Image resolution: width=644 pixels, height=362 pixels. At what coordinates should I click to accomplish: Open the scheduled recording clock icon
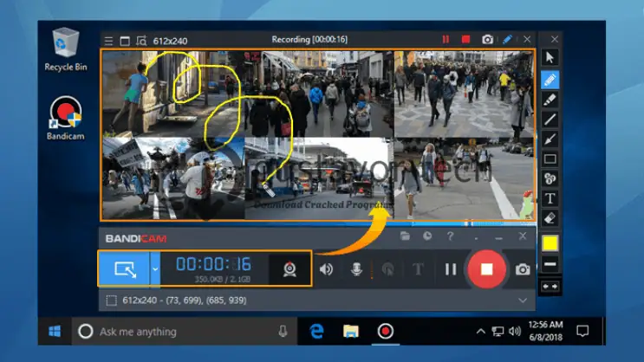[427, 236]
